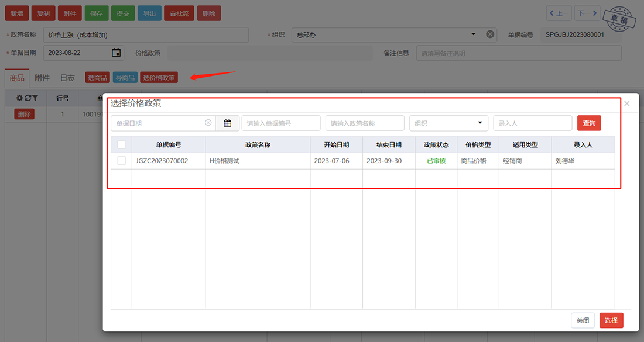
Task: Sort by the 政策名称 column header
Action: (258, 145)
